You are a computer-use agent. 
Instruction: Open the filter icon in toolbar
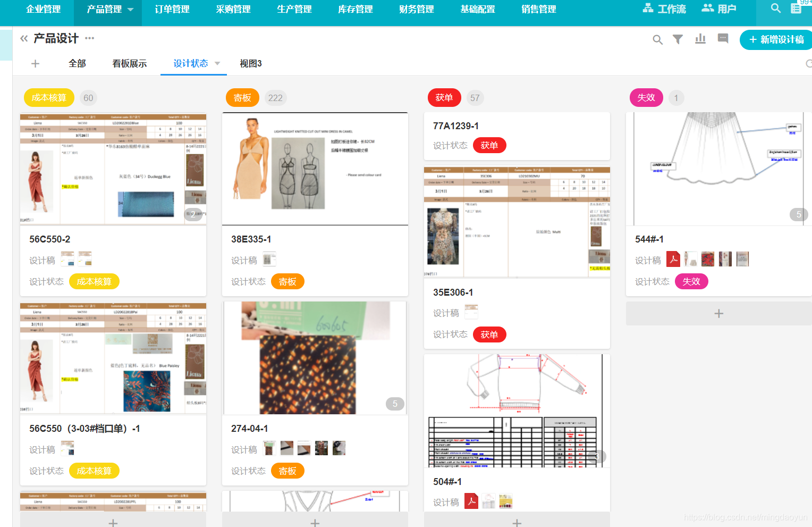[x=678, y=39]
